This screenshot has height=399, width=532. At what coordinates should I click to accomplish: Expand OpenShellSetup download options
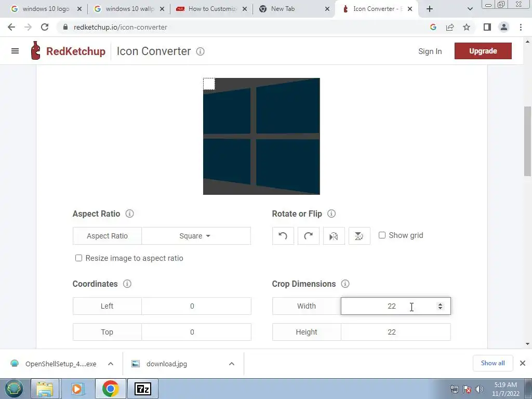(111, 364)
